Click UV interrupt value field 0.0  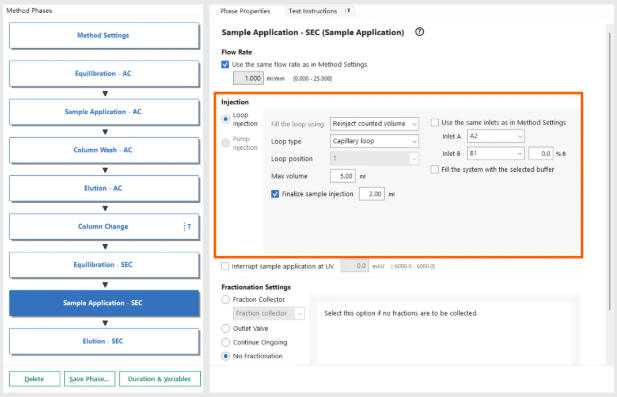coord(355,266)
